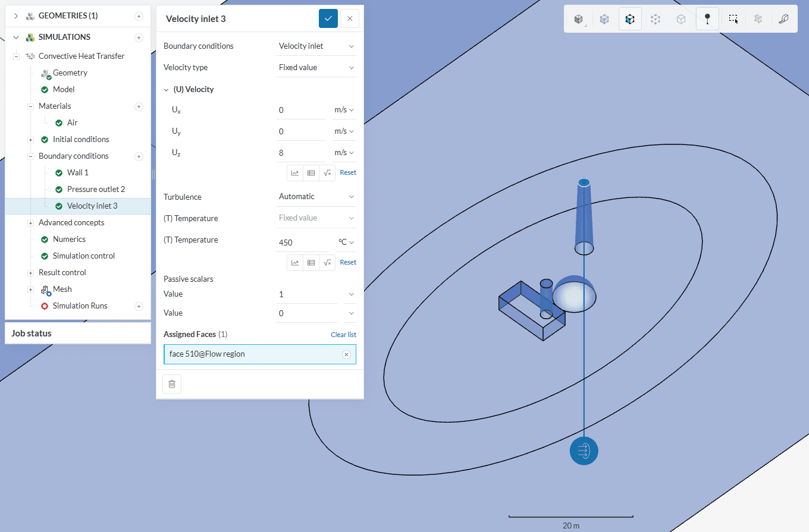
Task: Open table input for temperature value
Action: [x=311, y=262]
